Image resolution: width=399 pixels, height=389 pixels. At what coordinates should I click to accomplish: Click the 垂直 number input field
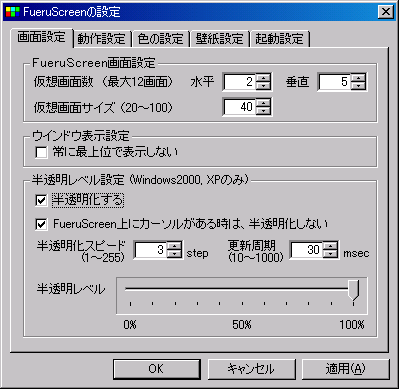click(x=335, y=82)
